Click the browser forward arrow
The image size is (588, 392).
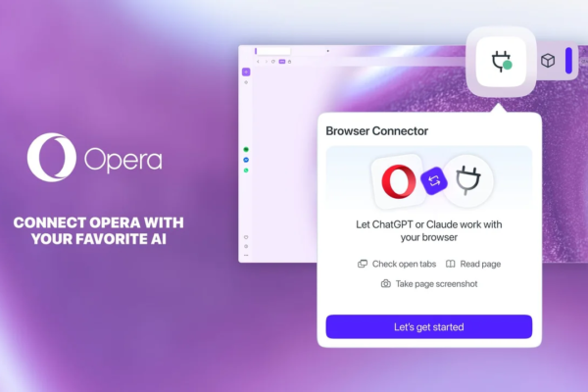coord(266,62)
